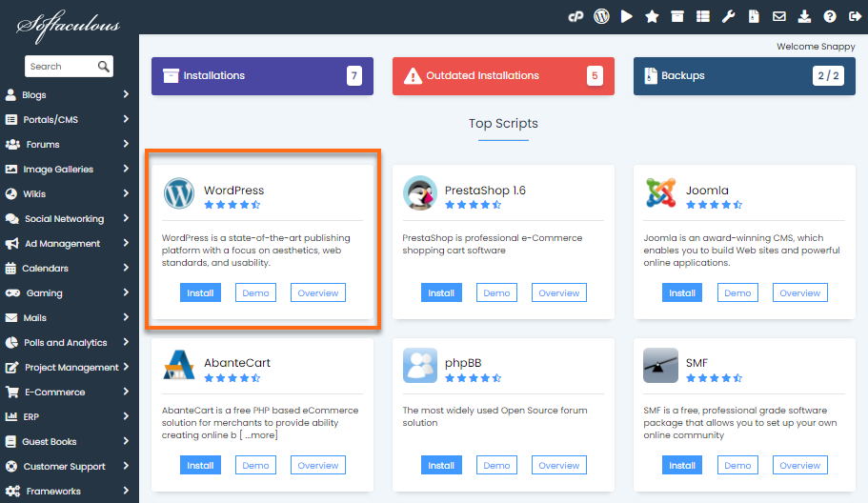Viewport: 868px width, 503px height.
Task: Expand the Social Networking chevron
Action: pos(126,218)
